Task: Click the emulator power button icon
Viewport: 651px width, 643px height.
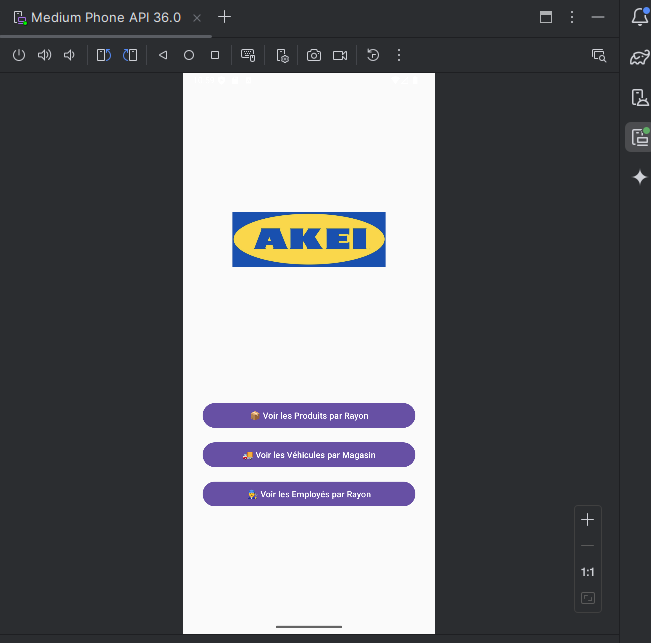Action: pyautogui.click(x=19, y=55)
